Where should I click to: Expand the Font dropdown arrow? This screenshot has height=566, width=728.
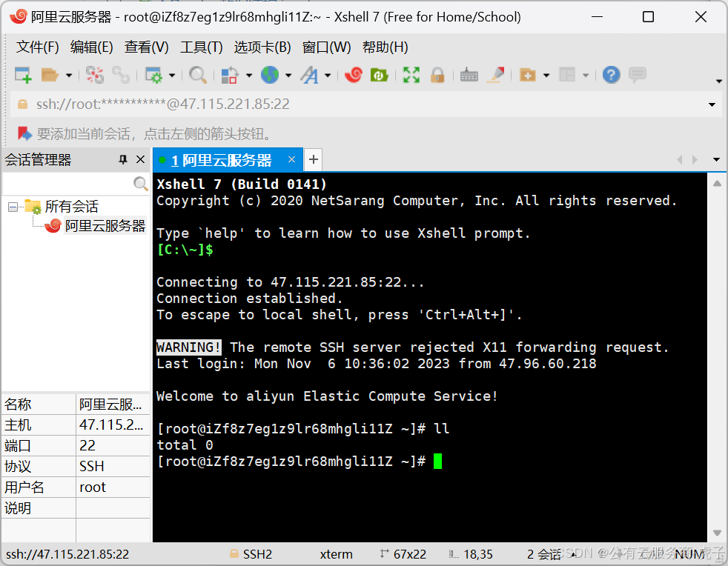tap(328, 75)
